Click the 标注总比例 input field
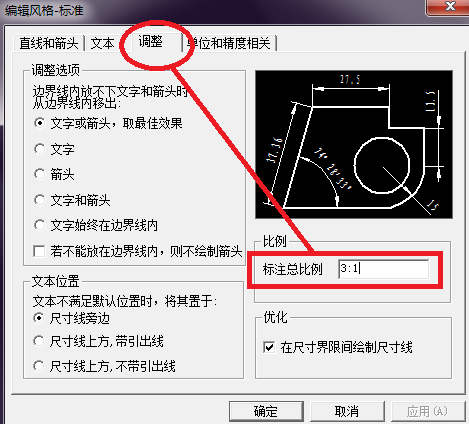Image resolution: width=469 pixels, height=424 pixels. tap(384, 269)
